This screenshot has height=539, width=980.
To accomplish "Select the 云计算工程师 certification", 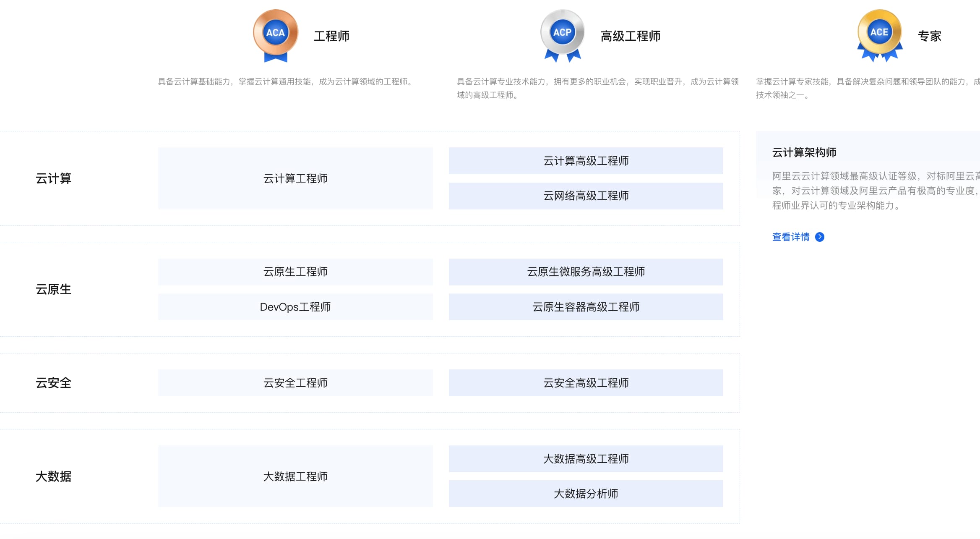I will (295, 178).
